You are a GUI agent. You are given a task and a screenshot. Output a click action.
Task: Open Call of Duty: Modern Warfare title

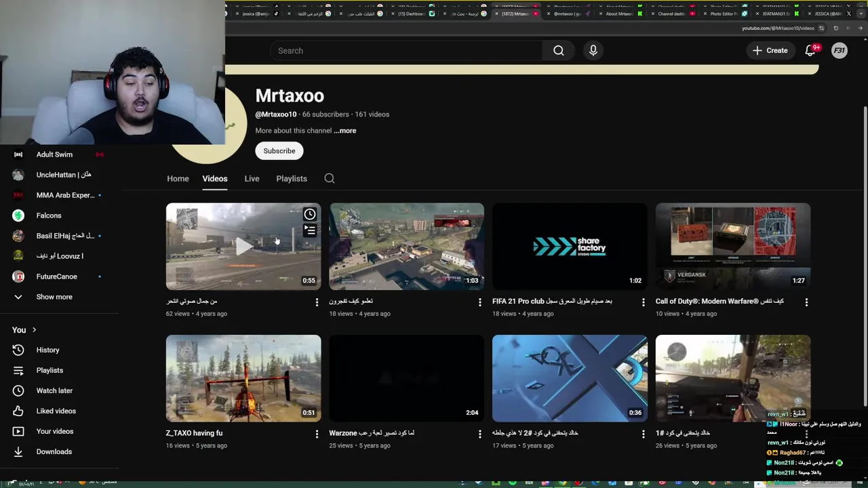pos(719,301)
